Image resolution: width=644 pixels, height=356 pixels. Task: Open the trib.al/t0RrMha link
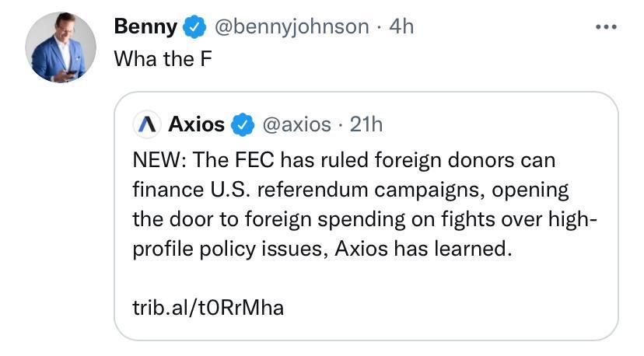208,308
